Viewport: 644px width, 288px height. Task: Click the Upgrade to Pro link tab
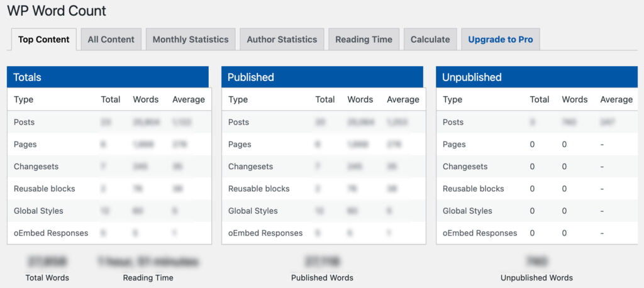coord(500,40)
